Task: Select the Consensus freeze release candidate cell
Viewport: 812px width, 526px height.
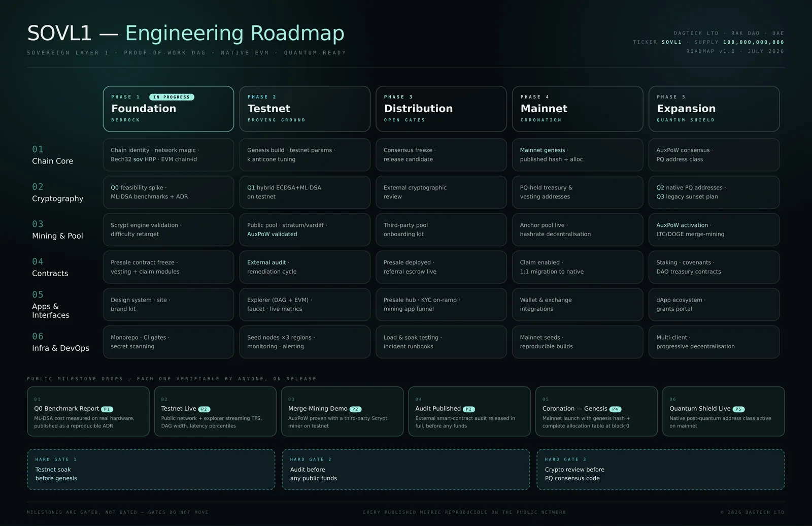Action: pos(441,155)
